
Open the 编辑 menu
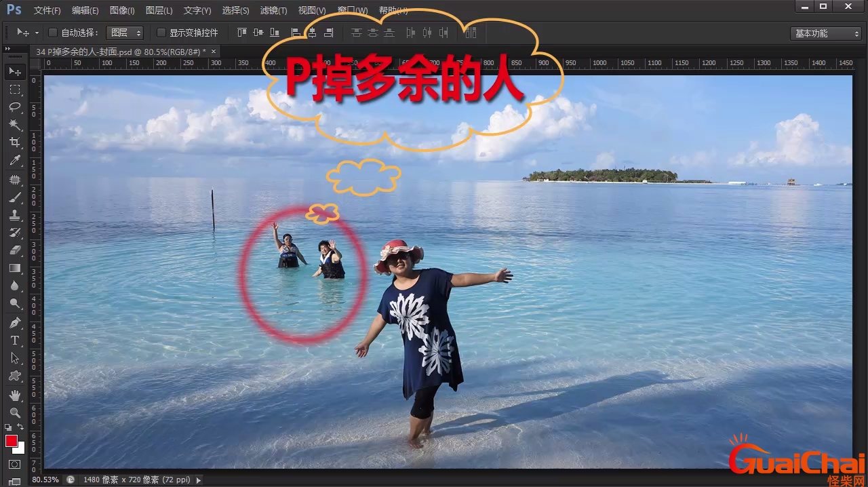[85, 11]
